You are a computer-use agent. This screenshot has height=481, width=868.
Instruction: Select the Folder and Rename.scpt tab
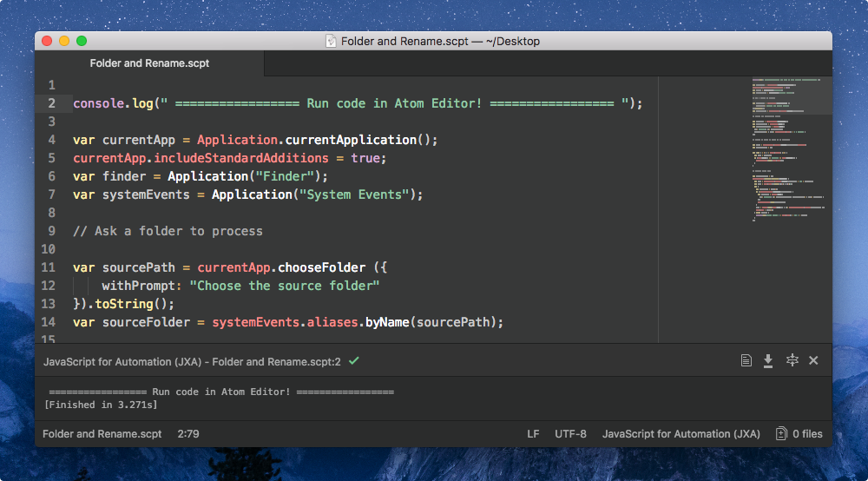pos(149,63)
